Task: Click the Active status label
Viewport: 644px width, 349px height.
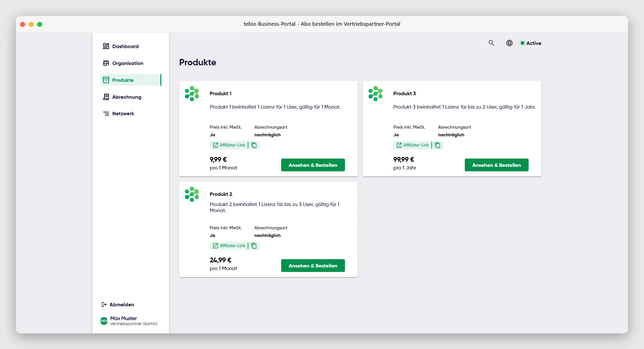Action: tap(534, 43)
